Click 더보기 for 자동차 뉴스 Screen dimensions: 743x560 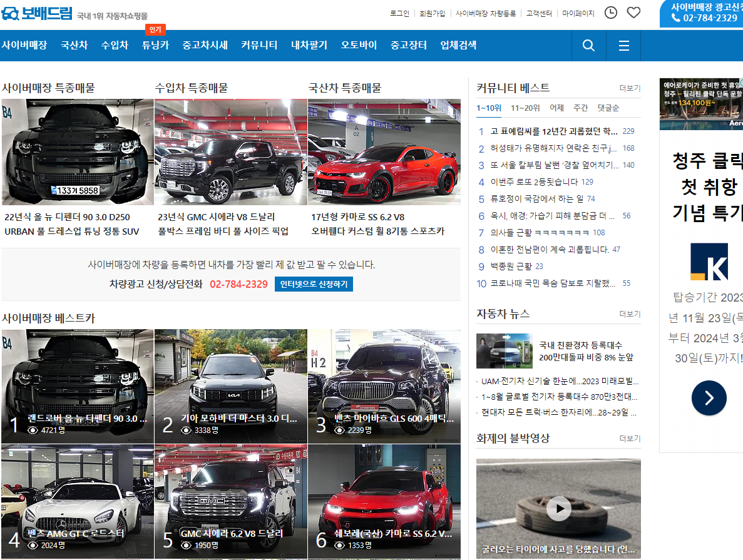(x=630, y=314)
